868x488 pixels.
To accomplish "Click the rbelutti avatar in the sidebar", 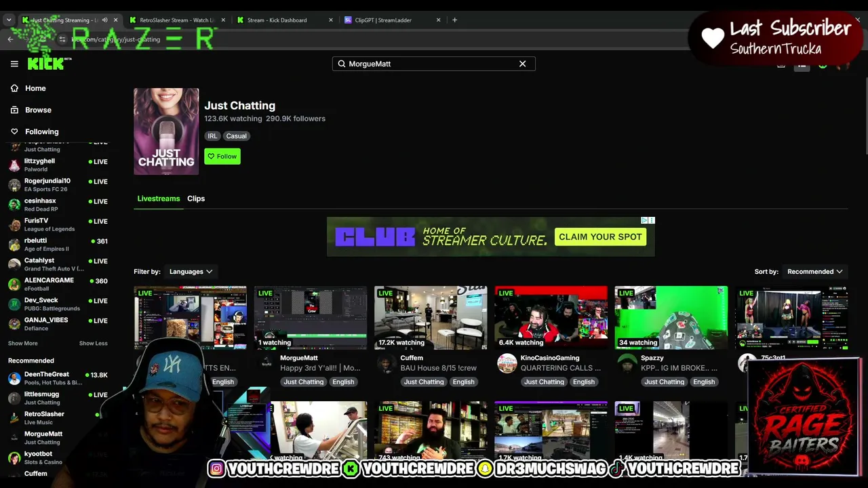I will pyautogui.click(x=14, y=245).
